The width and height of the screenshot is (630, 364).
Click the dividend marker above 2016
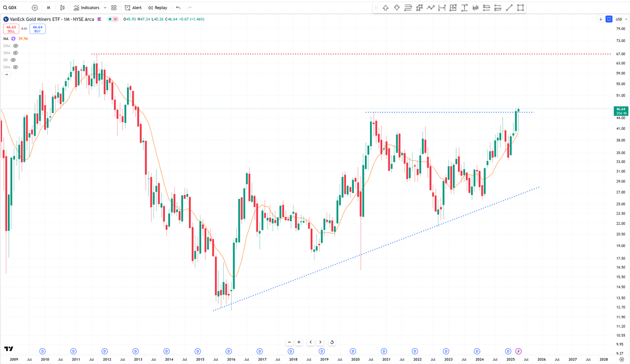[x=229, y=350]
